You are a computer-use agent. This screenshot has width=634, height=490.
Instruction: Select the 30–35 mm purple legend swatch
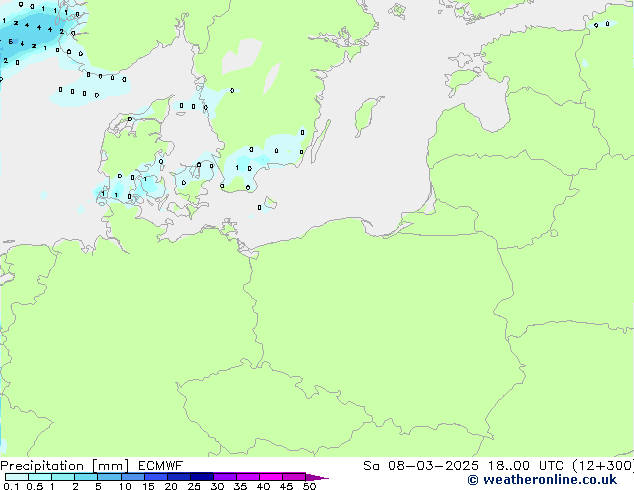pyautogui.click(x=224, y=477)
